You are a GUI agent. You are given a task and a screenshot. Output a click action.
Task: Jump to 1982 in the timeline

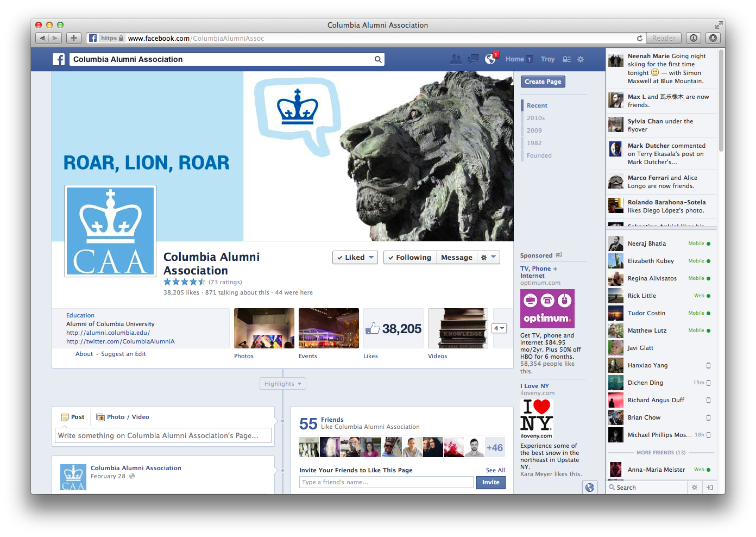(534, 143)
